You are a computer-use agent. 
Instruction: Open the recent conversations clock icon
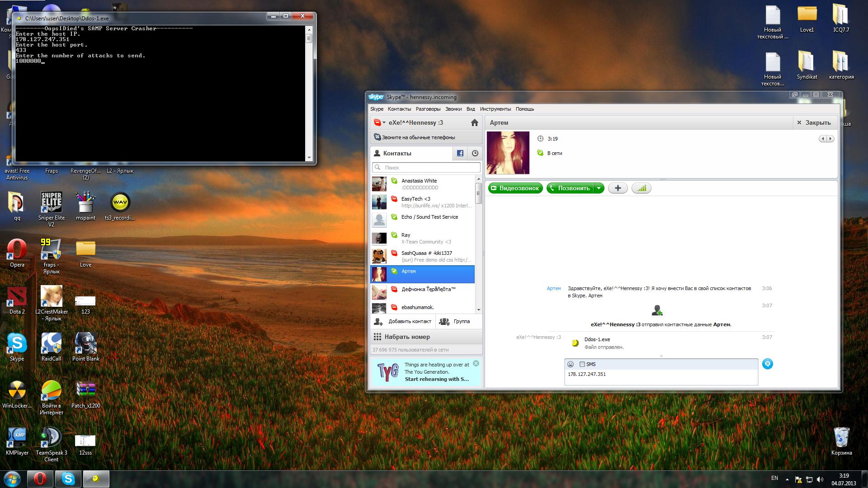(x=475, y=153)
